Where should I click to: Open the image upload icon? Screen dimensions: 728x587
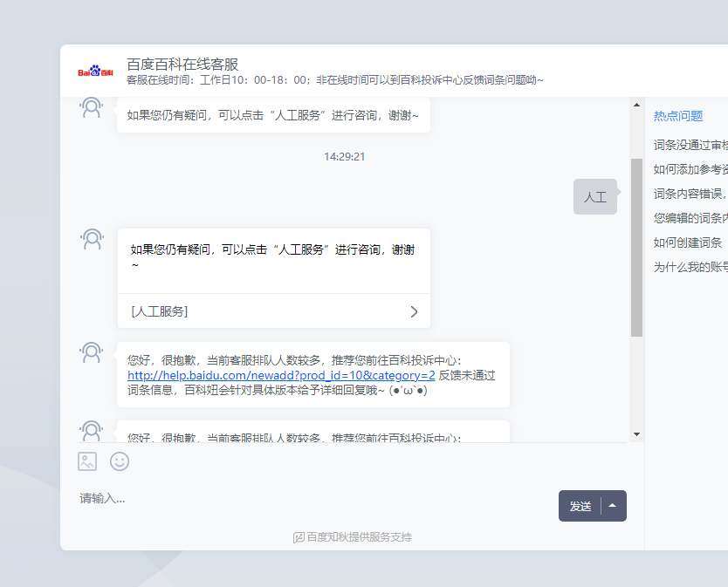click(87, 461)
